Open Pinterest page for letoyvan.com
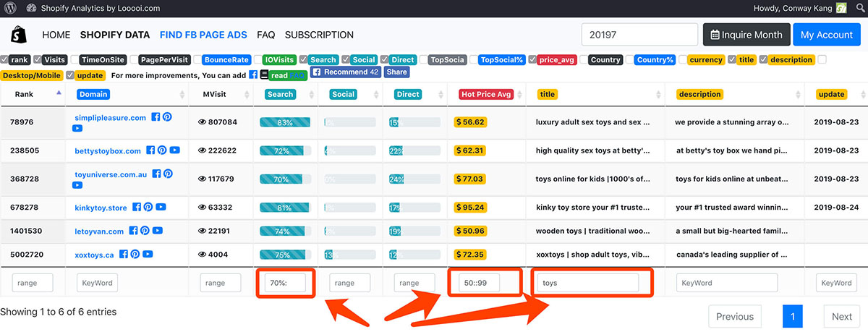 145,231
